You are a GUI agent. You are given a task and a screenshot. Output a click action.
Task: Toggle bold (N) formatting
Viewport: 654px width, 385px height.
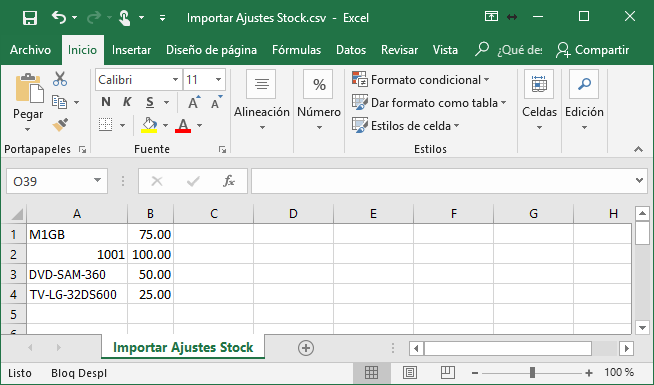[106, 102]
